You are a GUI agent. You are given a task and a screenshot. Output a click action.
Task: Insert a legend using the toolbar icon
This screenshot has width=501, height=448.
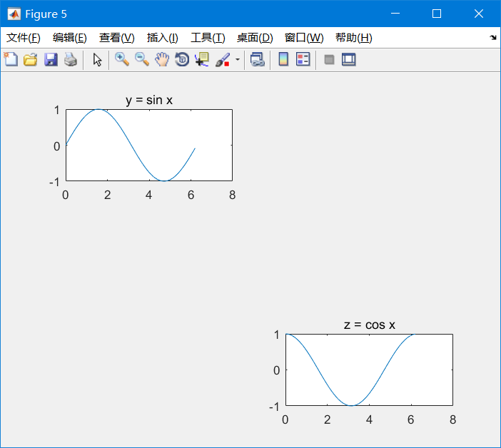click(x=303, y=59)
